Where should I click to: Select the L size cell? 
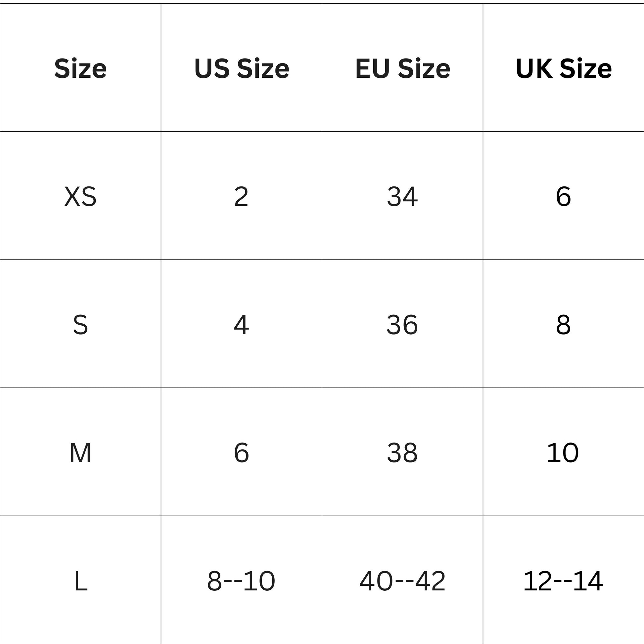click(x=80, y=581)
